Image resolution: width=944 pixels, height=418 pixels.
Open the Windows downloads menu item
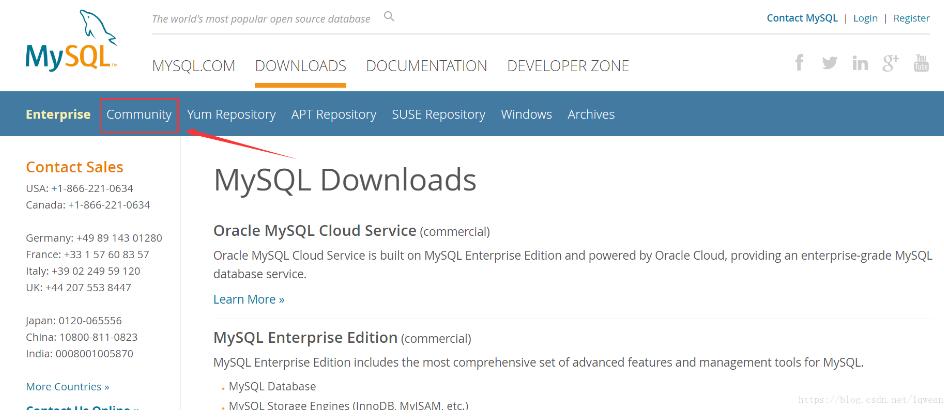pos(526,114)
